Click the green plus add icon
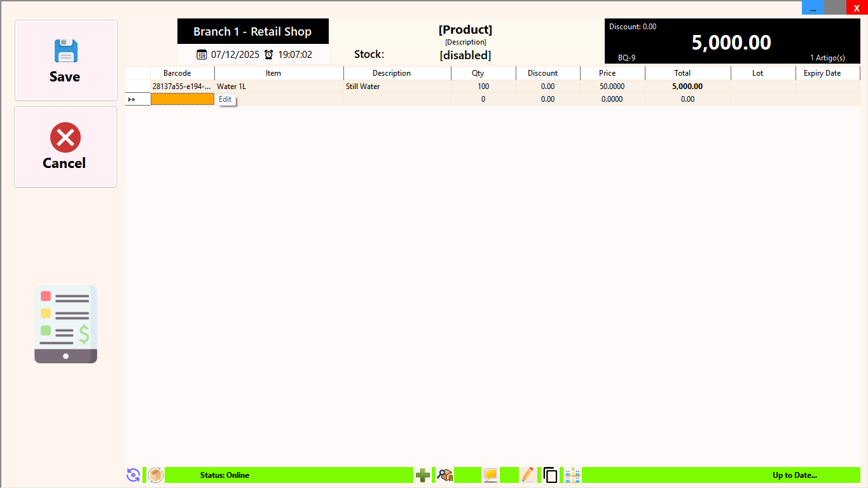The width and height of the screenshot is (868, 488). tap(423, 475)
